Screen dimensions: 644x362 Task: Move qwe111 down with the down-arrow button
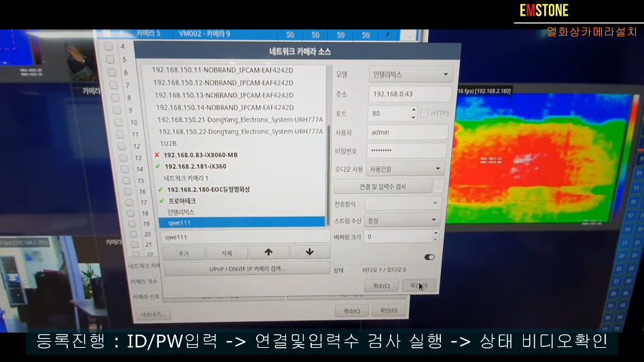point(310,251)
